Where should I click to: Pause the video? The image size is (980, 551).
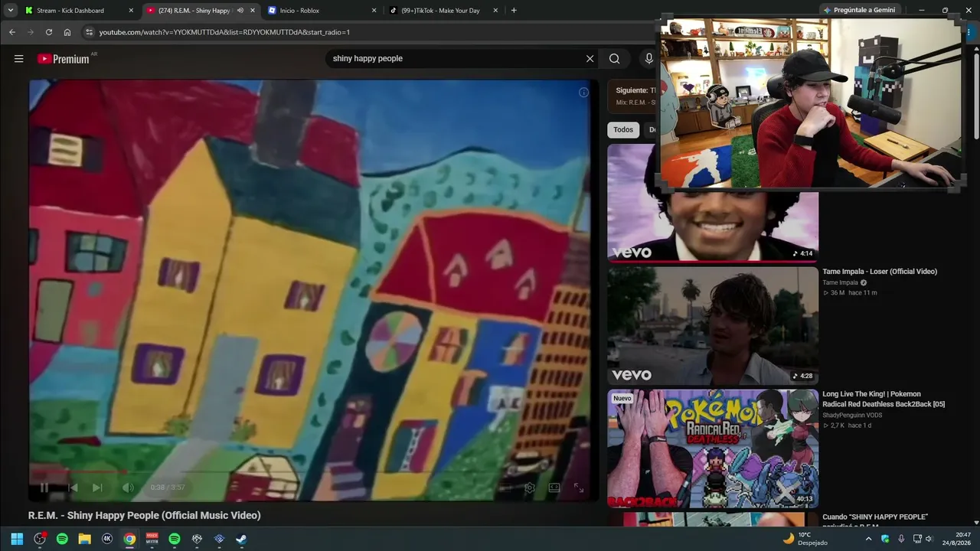click(44, 487)
